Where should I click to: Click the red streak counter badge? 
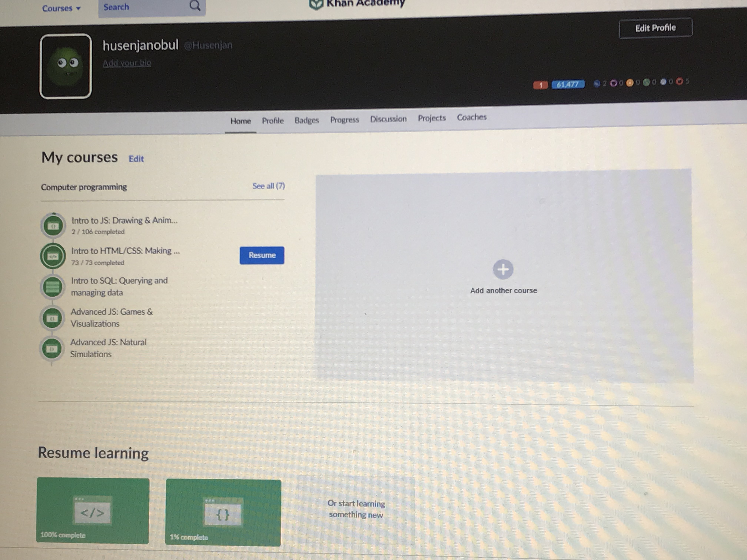(540, 85)
